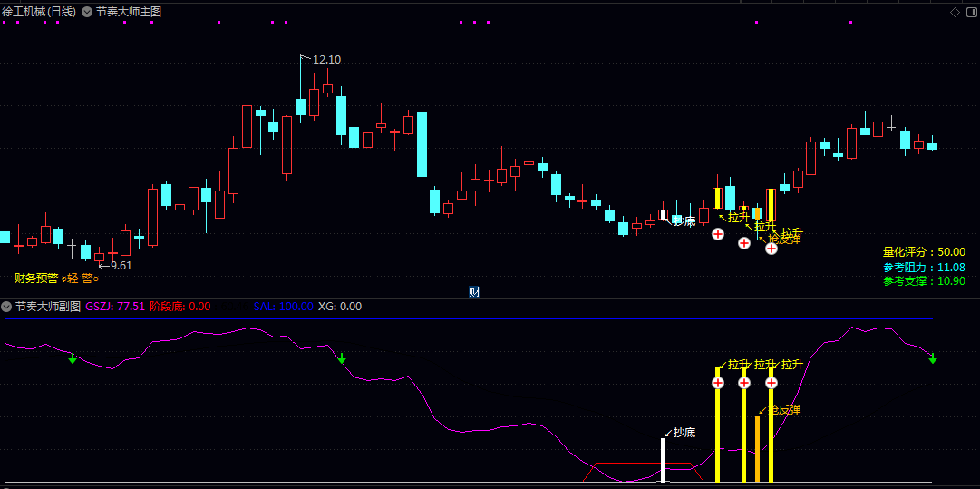The height and width of the screenshot is (489, 980).
Task: Click the 9.61 low price label
Action: coord(121,265)
